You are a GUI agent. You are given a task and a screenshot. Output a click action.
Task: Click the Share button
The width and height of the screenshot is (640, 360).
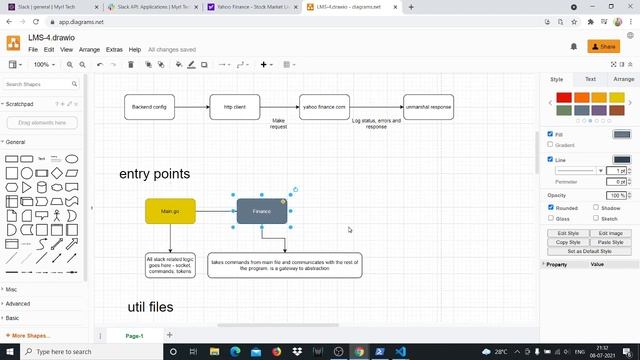tap(604, 47)
